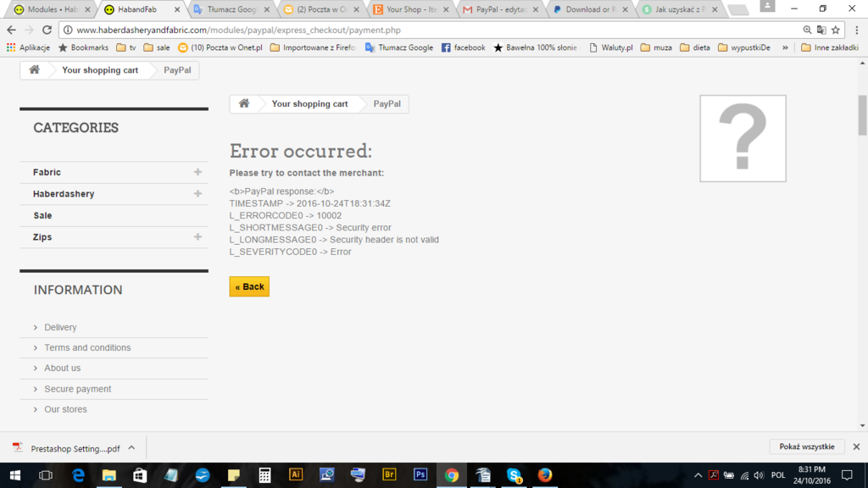The width and height of the screenshot is (868, 488).
Task: Open Firefox from the taskbar
Action: (x=545, y=475)
